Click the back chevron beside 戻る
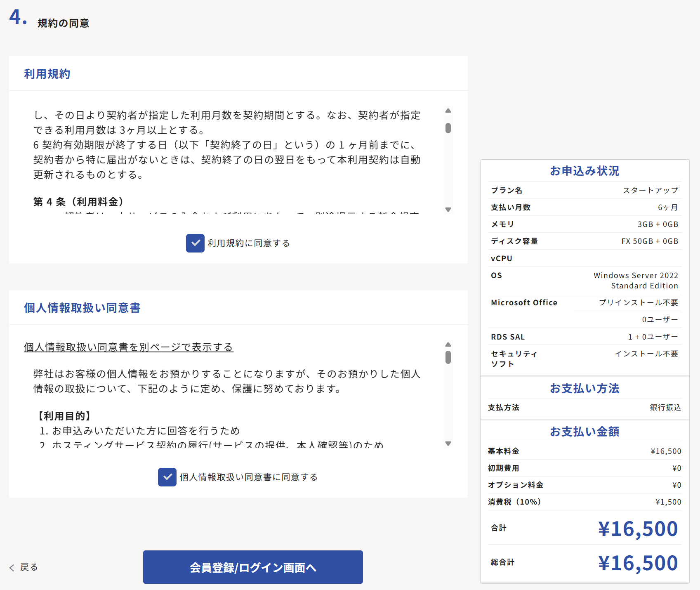 (12, 568)
